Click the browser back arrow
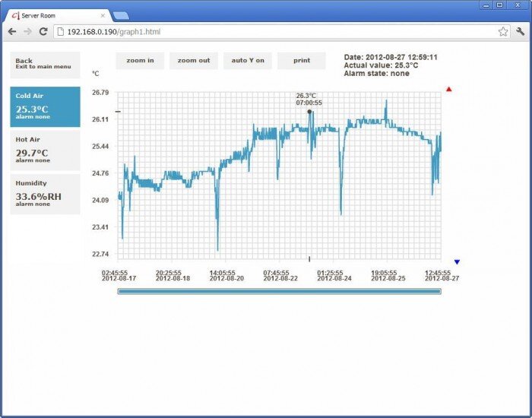The width and height of the screenshot is (532, 418). coord(12,31)
